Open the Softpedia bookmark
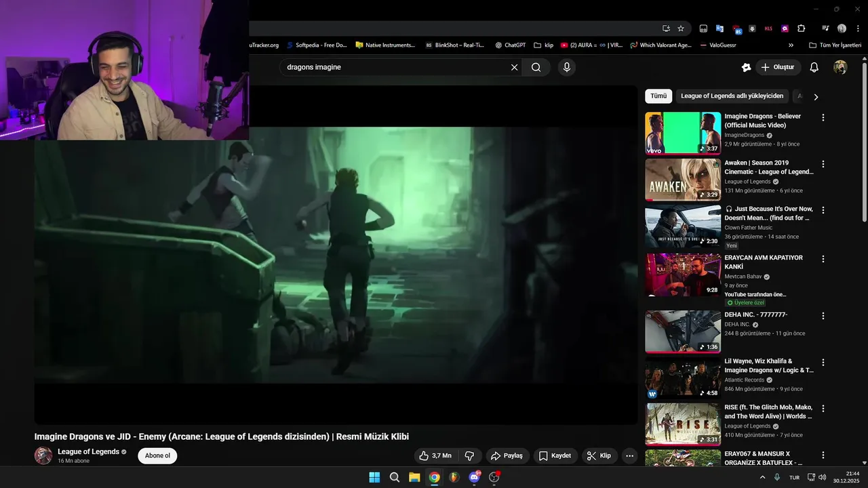Image resolution: width=868 pixels, height=488 pixels. click(316, 45)
